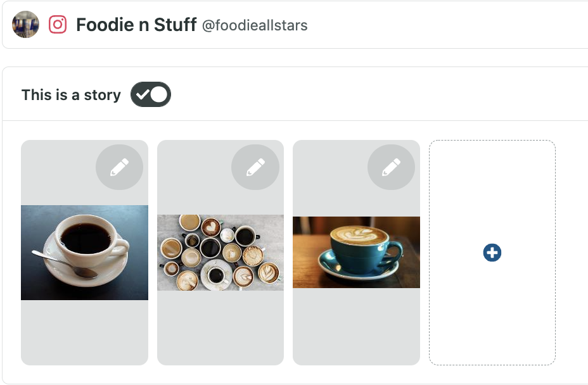Click the Foodie n Stuff profile avatar

click(25, 25)
